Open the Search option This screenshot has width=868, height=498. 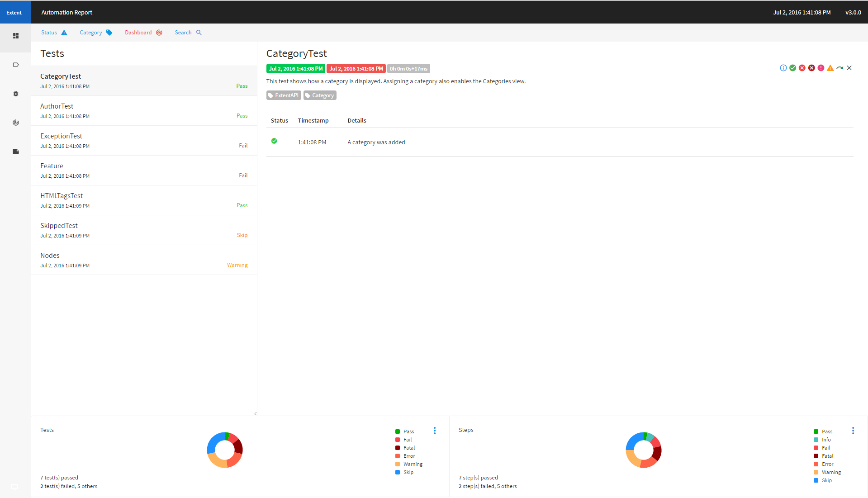click(188, 33)
